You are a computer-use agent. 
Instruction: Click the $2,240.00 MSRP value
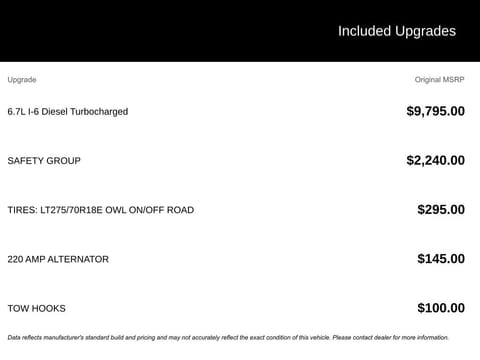point(435,160)
